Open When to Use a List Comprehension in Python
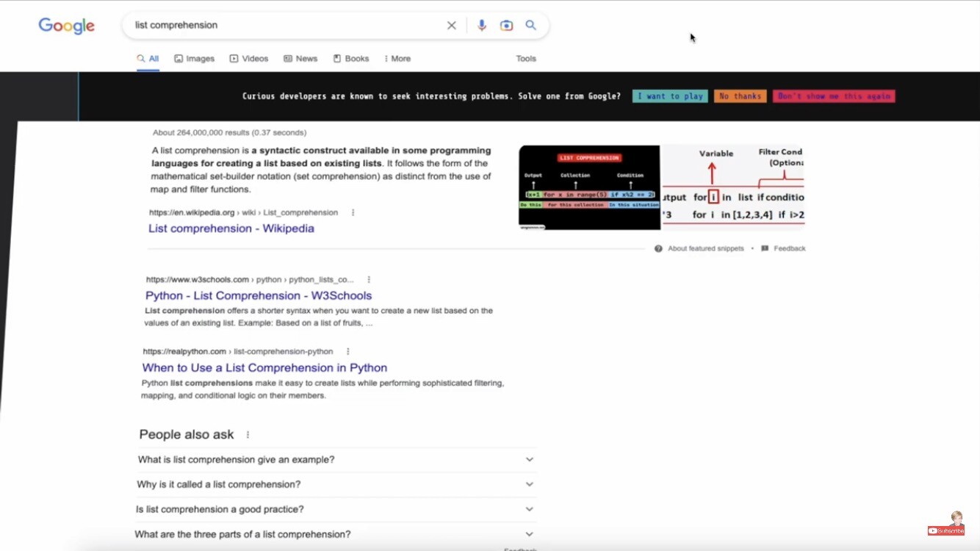980x551 pixels. (x=264, y=367)
